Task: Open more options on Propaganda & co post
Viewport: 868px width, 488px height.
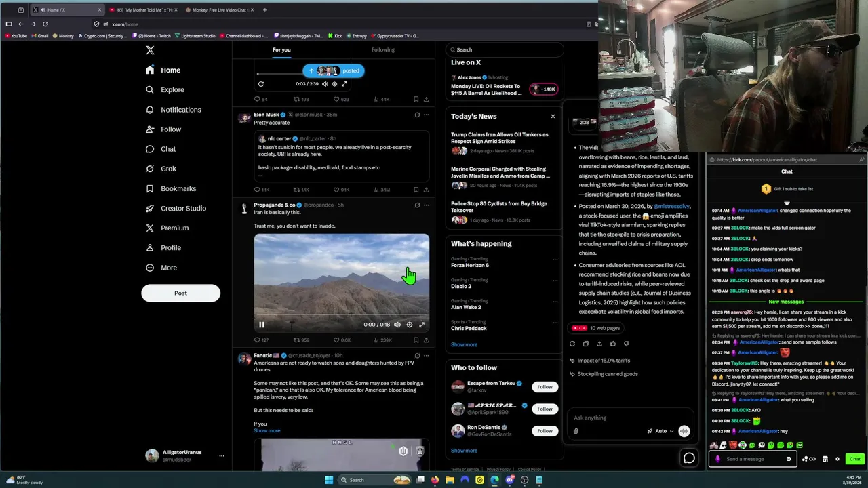Action: pos(426,205)
